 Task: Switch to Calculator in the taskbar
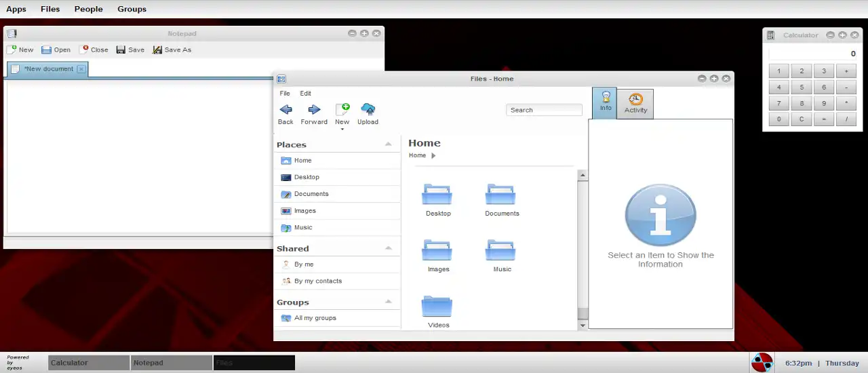89,363
